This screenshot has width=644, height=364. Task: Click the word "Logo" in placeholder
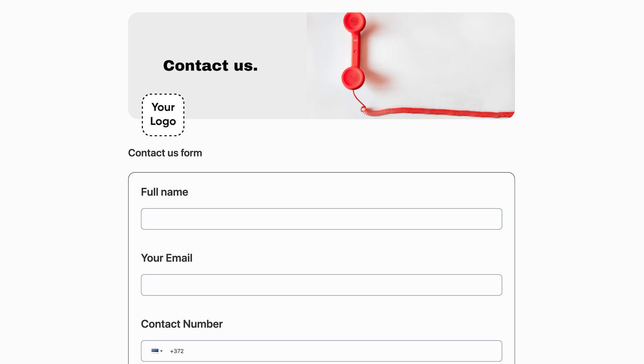tap(163, 122)
